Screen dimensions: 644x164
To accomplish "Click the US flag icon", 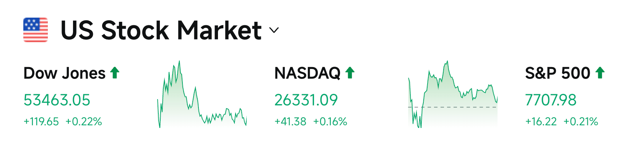I will tap(36, 30).
